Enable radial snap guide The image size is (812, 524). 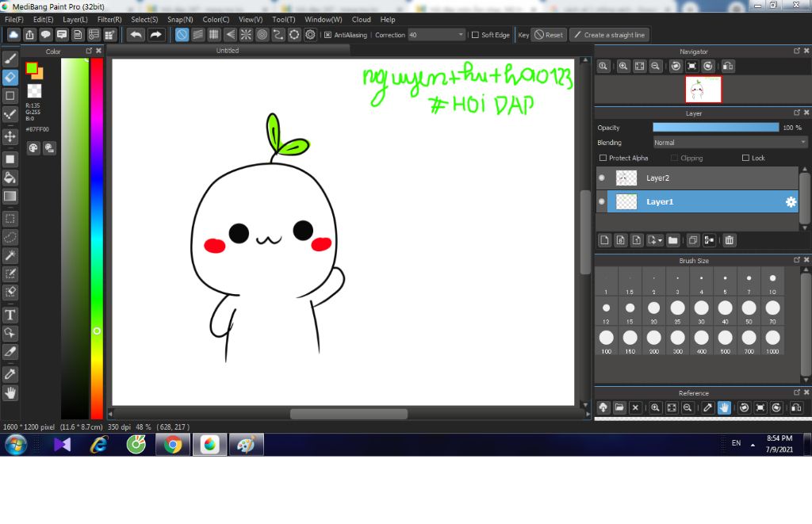pyautogui.click(x=246, y=35)
